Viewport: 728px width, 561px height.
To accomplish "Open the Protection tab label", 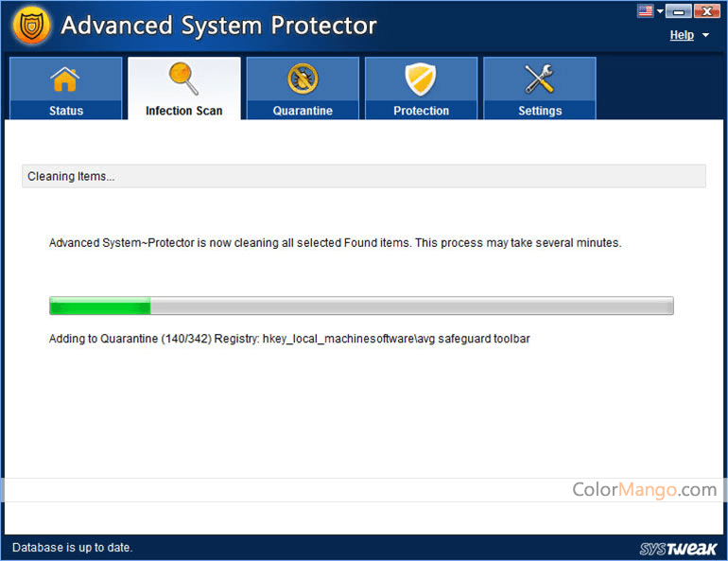I will [421, 111].
